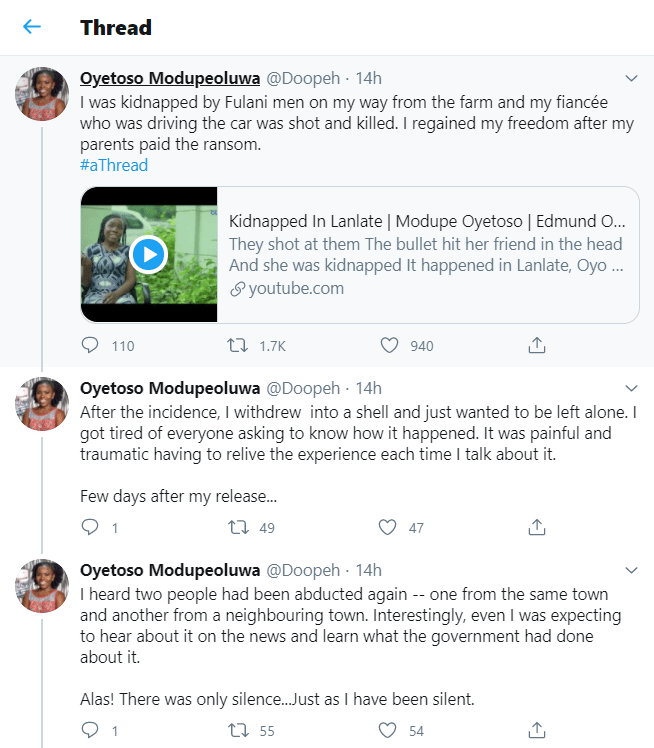Share the first tweet via the share icon

click(537, 346)
